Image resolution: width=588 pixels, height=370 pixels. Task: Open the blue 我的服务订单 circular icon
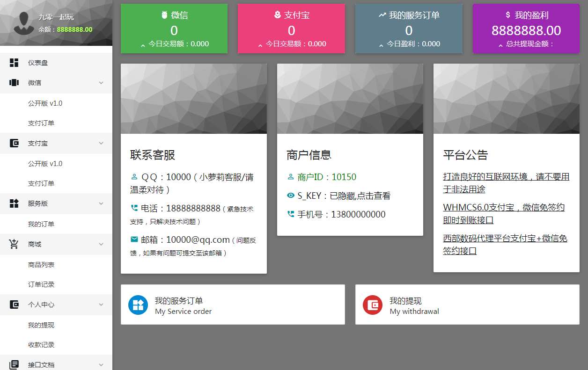tap(138, 304)
